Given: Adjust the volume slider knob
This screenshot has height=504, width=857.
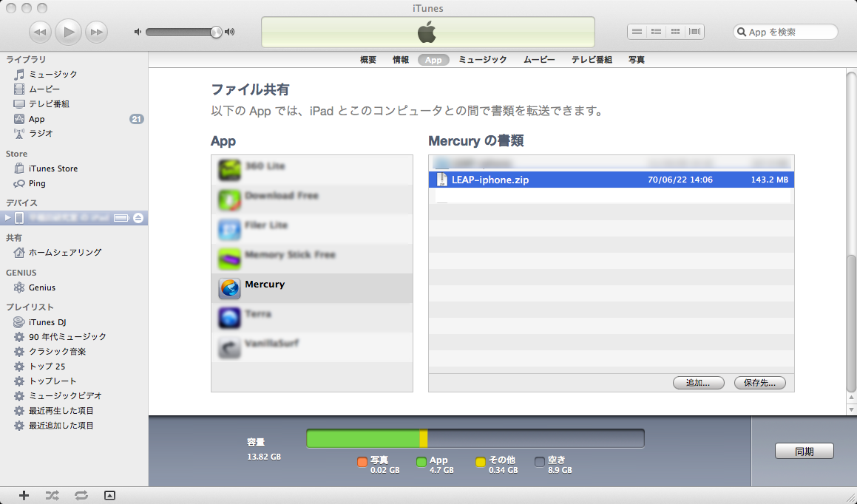Looking at the screenshot, I should 217,33.
